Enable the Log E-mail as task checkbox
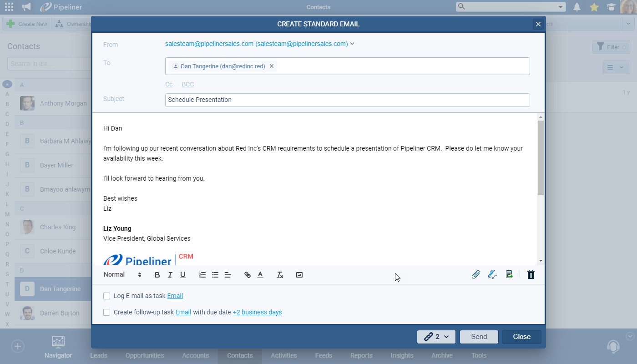 106,296
